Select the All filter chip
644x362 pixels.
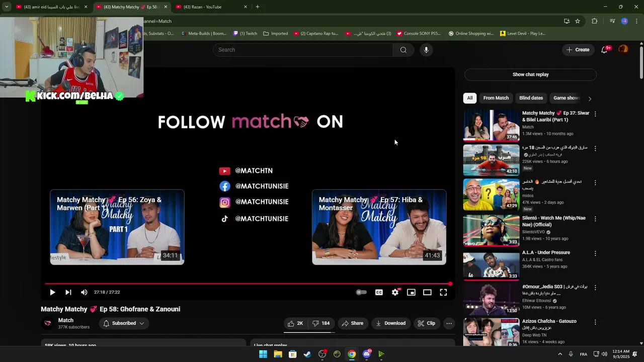click(470, 98)
